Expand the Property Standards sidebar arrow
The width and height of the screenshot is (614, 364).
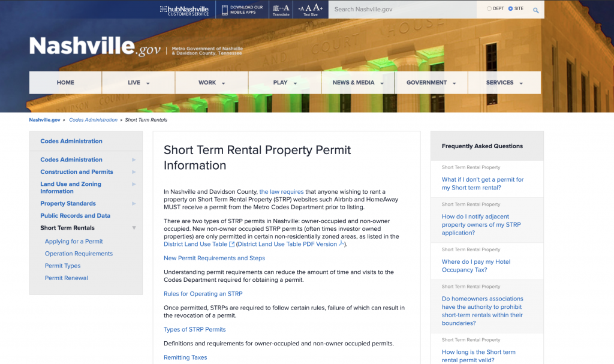[134, 204]
